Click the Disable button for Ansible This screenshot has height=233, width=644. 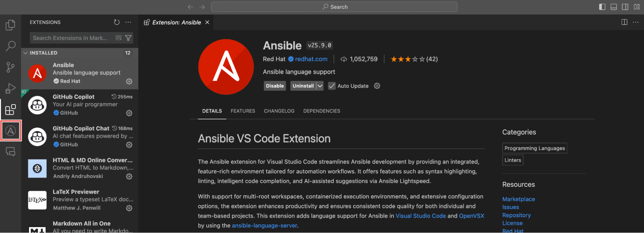tap(275, 86)
